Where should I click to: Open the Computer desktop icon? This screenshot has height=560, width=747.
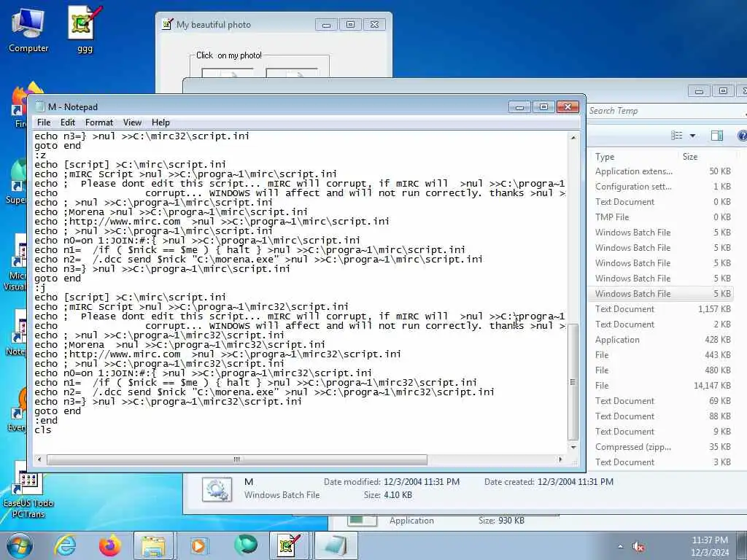(28, 29)
